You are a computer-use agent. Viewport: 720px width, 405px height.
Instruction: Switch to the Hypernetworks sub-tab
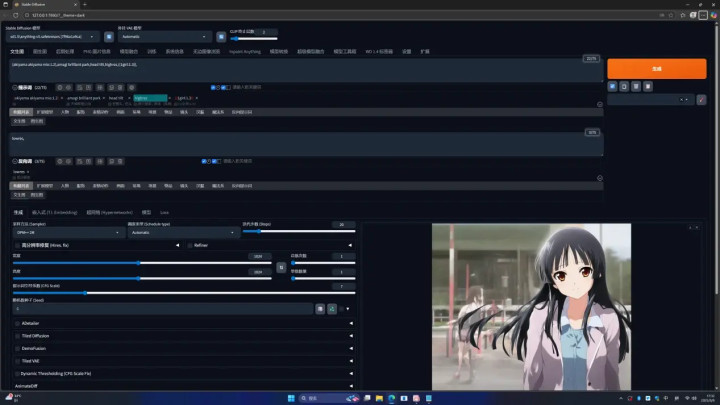coord(109,213)
